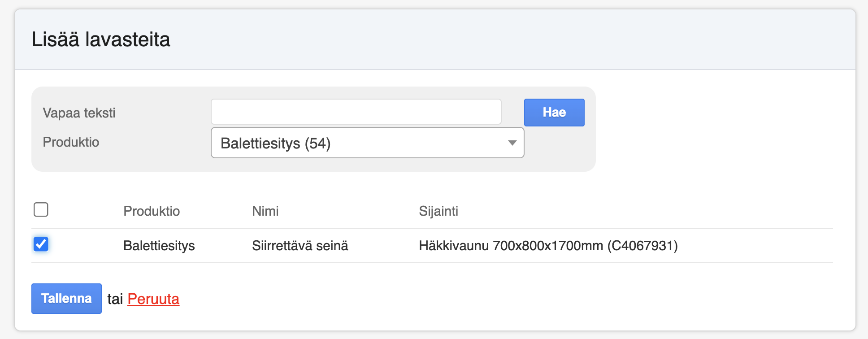Select the Balettiesitys cell in the table row

[159, 246]
